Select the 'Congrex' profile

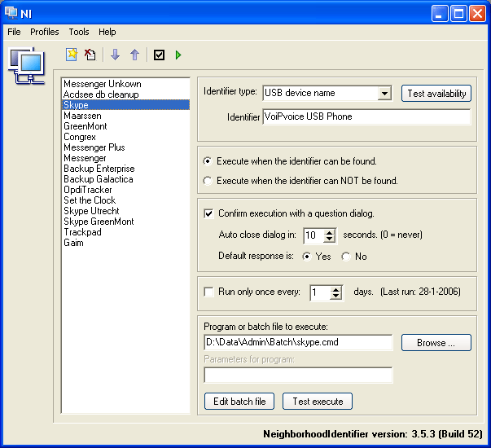[125, 137]
